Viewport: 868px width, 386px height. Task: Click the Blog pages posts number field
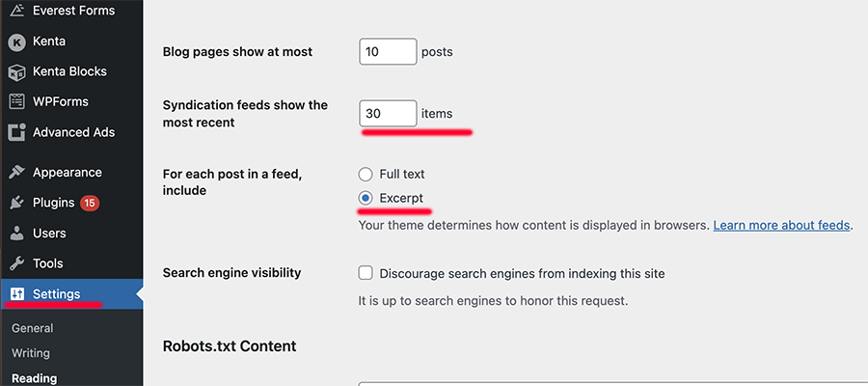(x=388, y=52)
